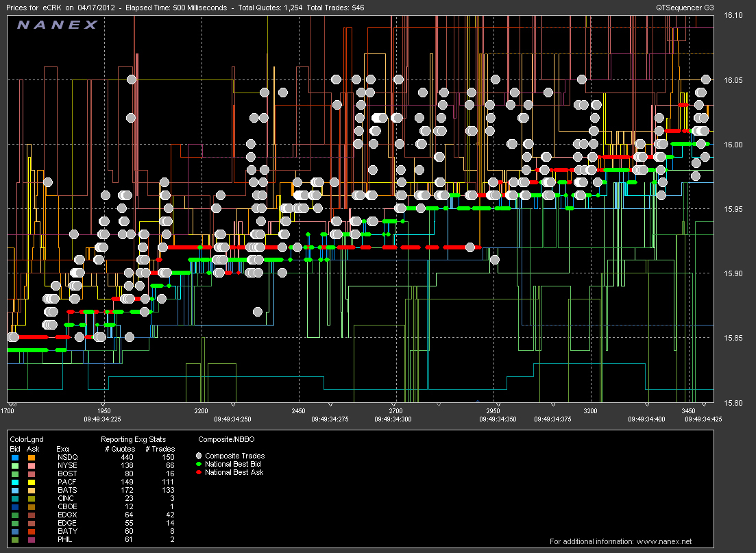Click the 09:49:34:250 timestamp label
The width and height of the screenshot is (756, 553).
click(232, 419)
